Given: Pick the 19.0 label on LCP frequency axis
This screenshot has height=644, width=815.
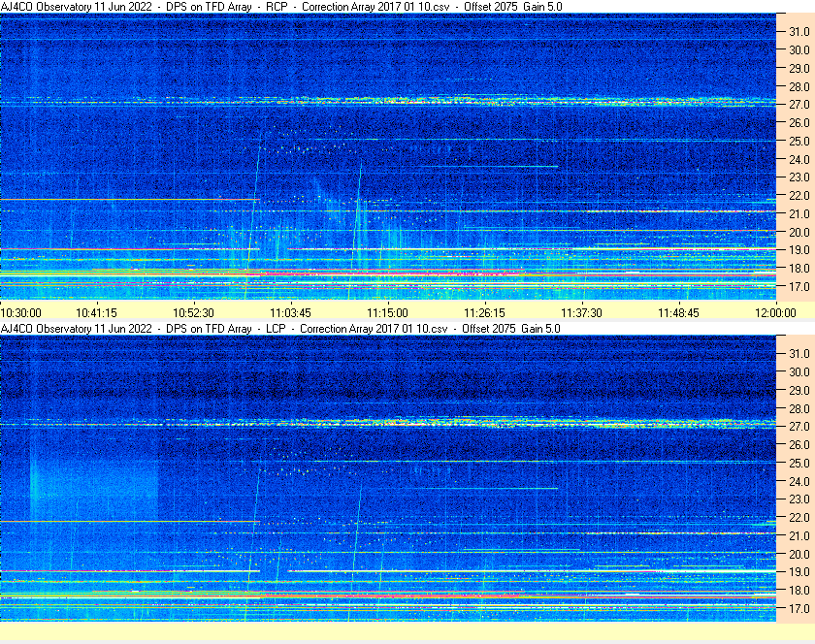Looking at the screenshot, I should click(799, 572).
